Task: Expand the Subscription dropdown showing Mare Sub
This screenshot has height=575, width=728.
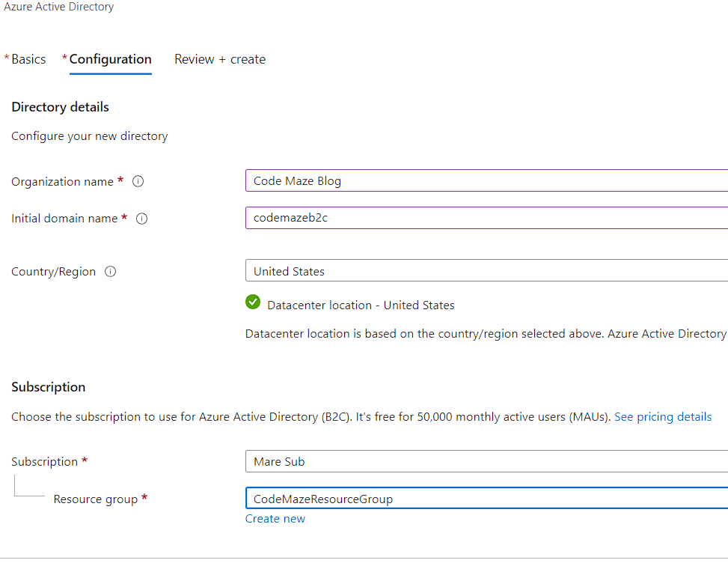Action: [486, 461]
